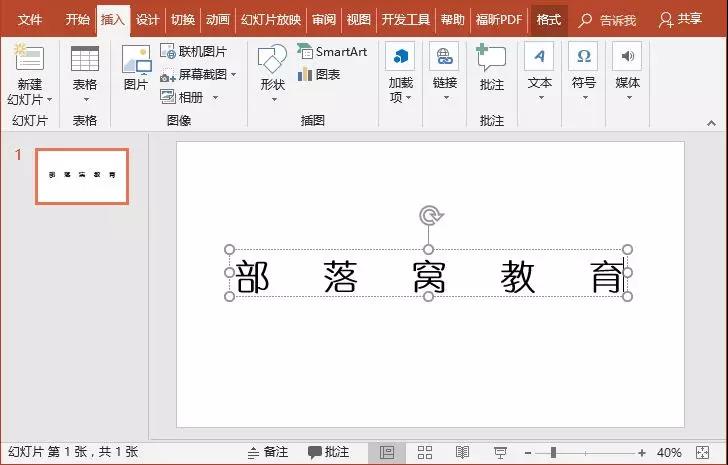Click the Links (链接) icon
The width and height of the screenshot is (728, 465).
pyautogui.click(x=444, y=57)
